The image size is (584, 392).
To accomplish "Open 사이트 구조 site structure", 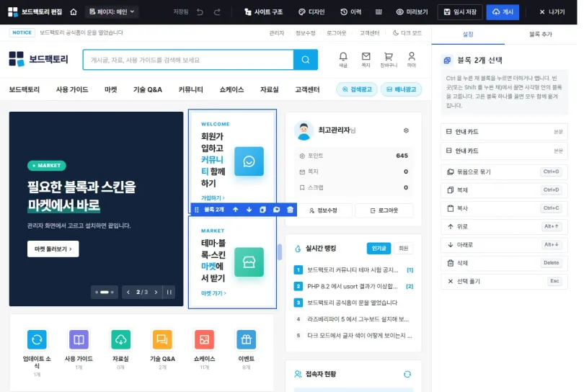I will click(x=263, y=12).
